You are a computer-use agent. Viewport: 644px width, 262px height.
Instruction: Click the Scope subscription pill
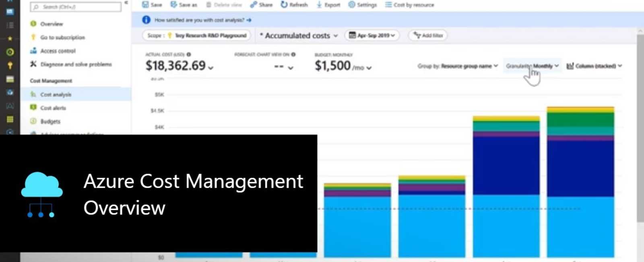[196, 35]
